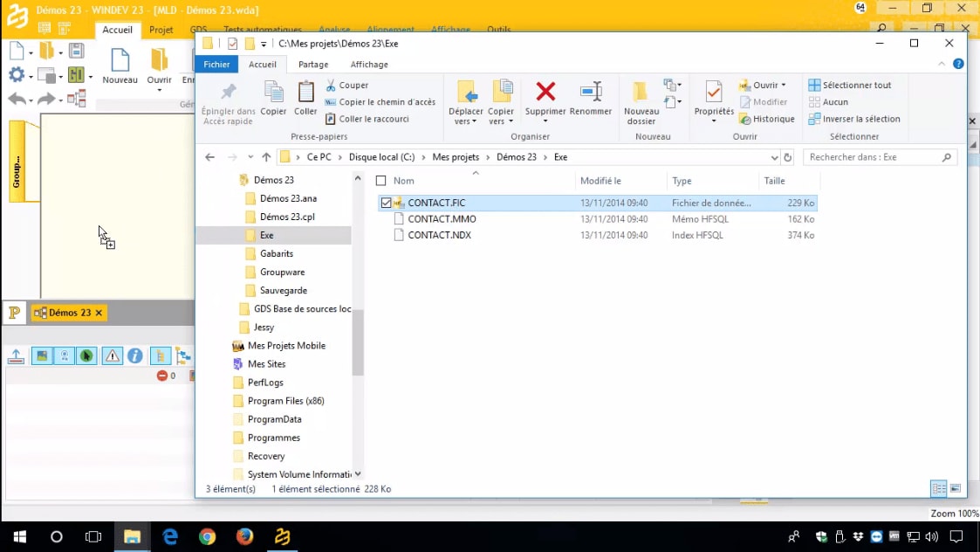Click Nouveau dossier icon

click(641, 92)
